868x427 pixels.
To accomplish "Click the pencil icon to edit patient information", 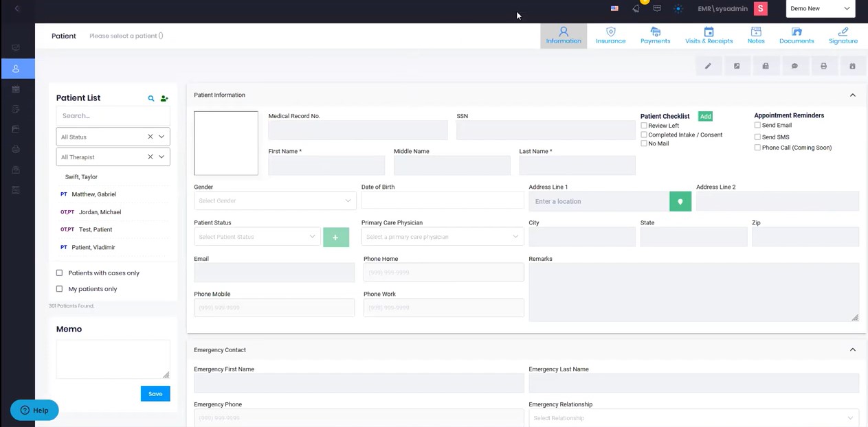I will point(708,65).
